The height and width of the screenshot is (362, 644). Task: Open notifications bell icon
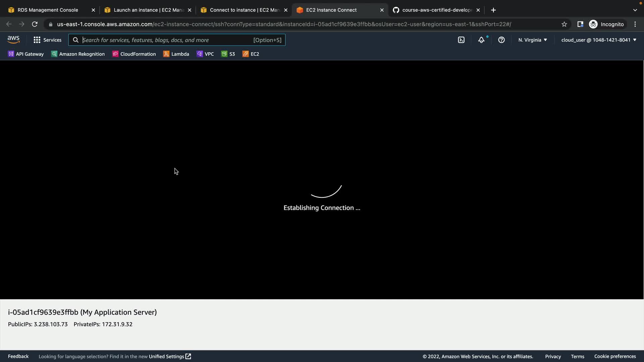point(481,40)
